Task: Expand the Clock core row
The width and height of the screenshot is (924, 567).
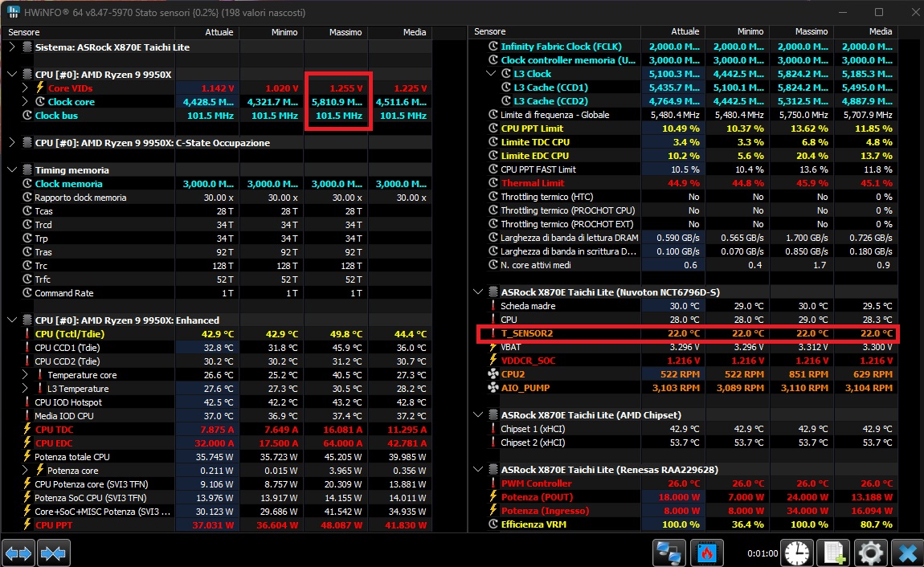Action: 25,101
